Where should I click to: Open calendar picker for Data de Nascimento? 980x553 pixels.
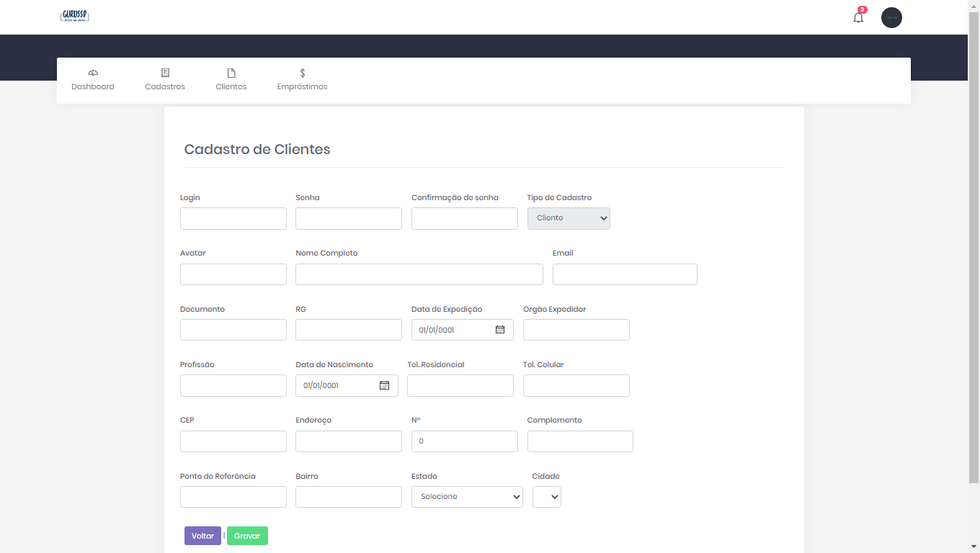pyautogui.click(x=384, y=385)
